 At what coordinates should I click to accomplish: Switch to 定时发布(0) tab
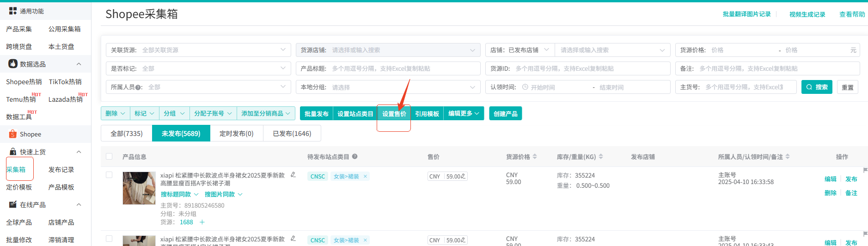click(x=237, y=133)
